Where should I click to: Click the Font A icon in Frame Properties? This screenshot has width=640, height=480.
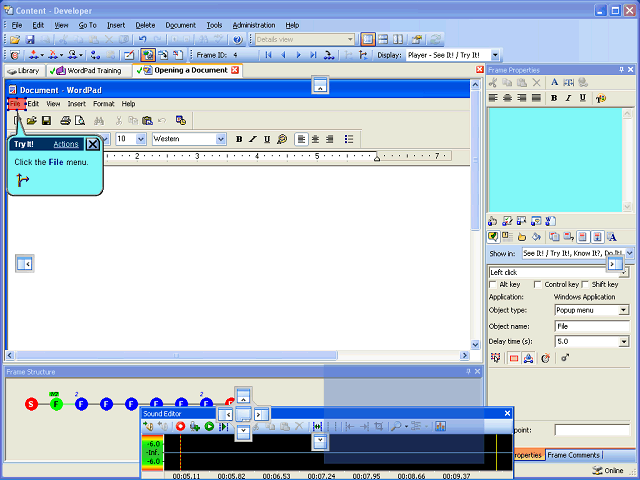point(554,82)
